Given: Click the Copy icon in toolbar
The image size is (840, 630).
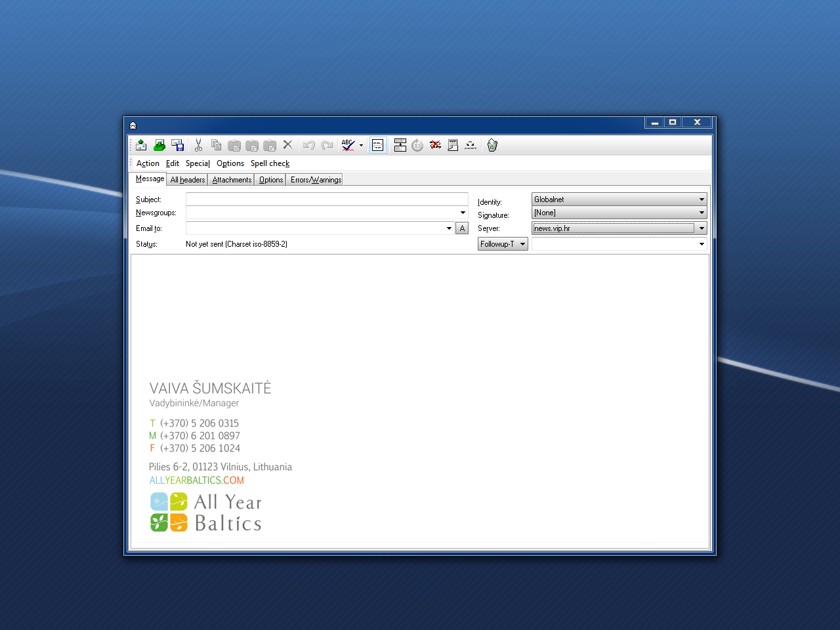Looking at the screenshot, I should 217,145.
